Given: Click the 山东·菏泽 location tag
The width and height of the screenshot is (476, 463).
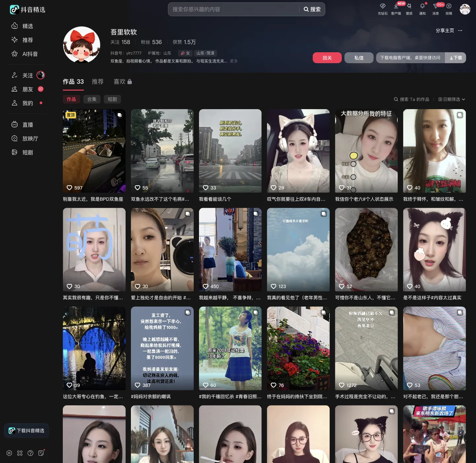Looking at the screenshot, I should point(205,53).
